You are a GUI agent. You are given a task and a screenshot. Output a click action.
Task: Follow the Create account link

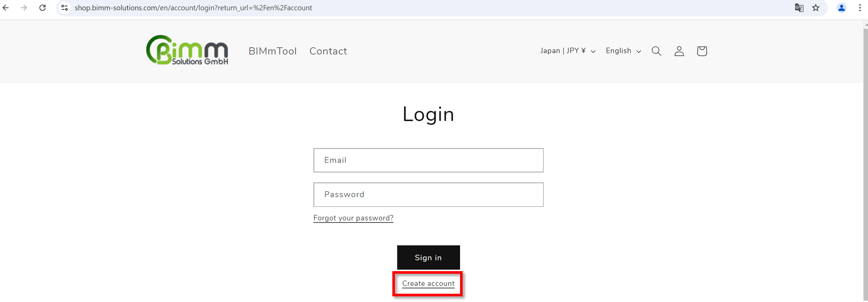428,283
